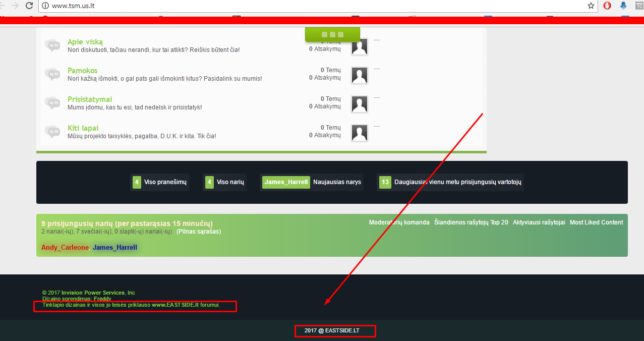Open the Moderatorių komanda tab
The width and height of the screenshot is (644, 341).
[x=399, y=222]
